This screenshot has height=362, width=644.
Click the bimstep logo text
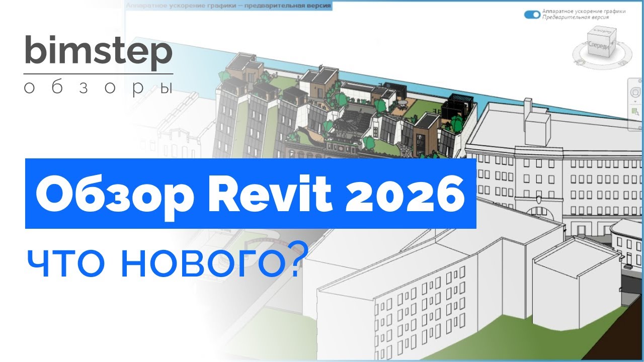point(98,50)
